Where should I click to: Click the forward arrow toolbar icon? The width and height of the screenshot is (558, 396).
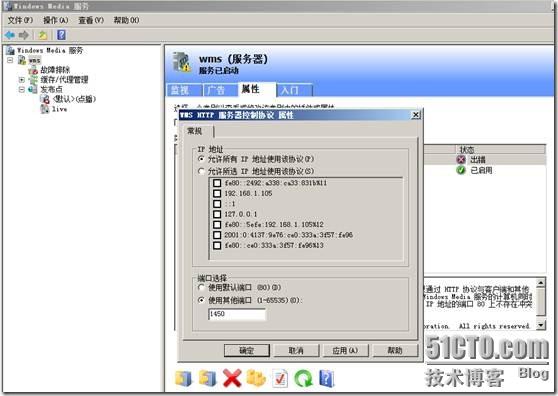pos(24,35)
